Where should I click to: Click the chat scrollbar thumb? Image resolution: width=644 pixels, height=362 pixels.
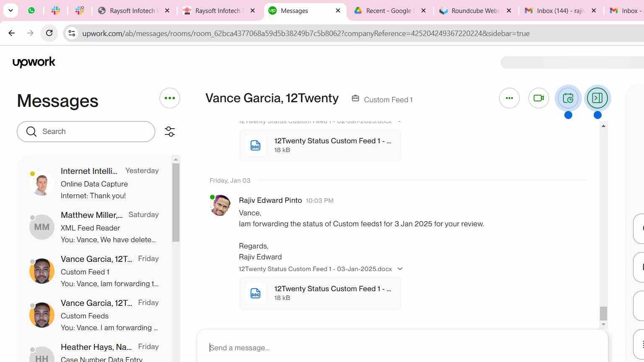[x=603, y=313]
